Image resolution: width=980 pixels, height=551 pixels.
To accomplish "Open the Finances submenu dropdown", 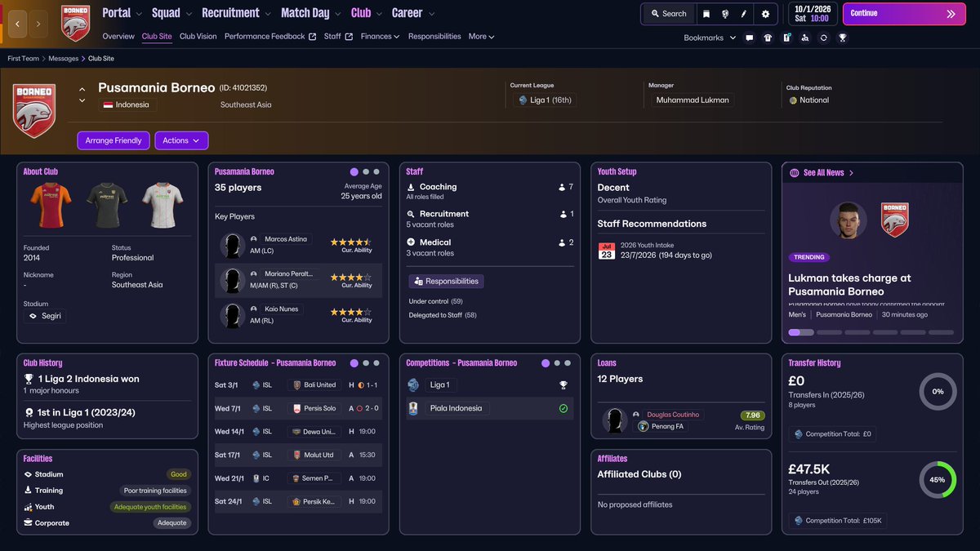I will pos(381,37).
